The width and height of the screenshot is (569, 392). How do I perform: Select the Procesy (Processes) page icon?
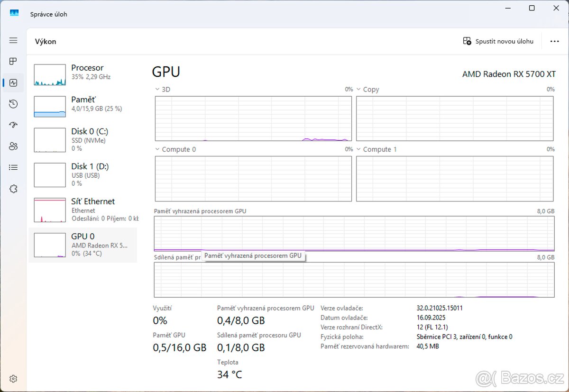click(x=13, y=61)
